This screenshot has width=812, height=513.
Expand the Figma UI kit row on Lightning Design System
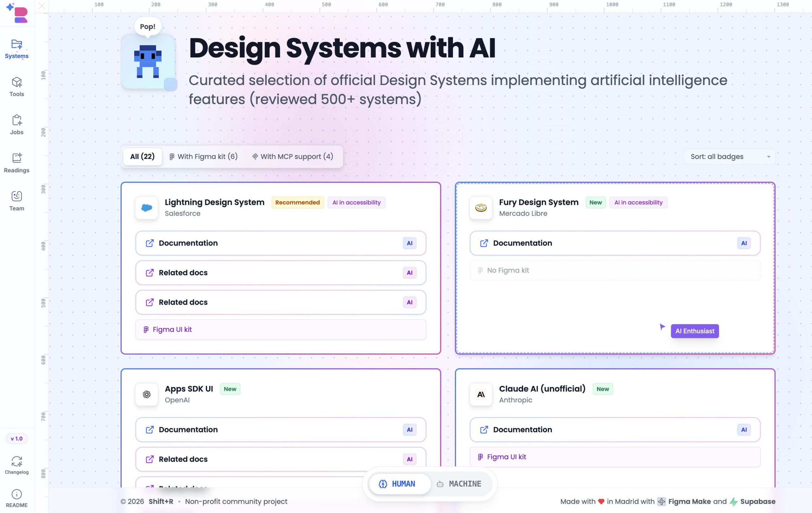pyautogui.click(x=281, y=330)
